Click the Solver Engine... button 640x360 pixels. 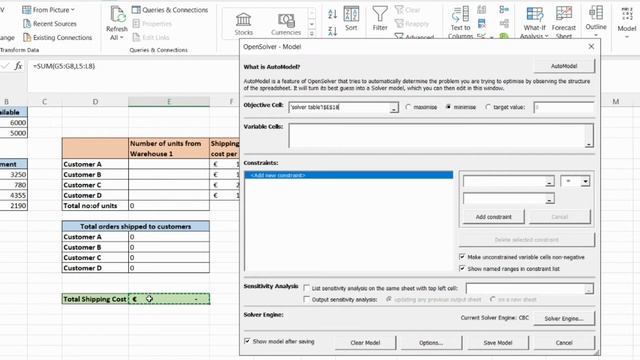point(564,318)
